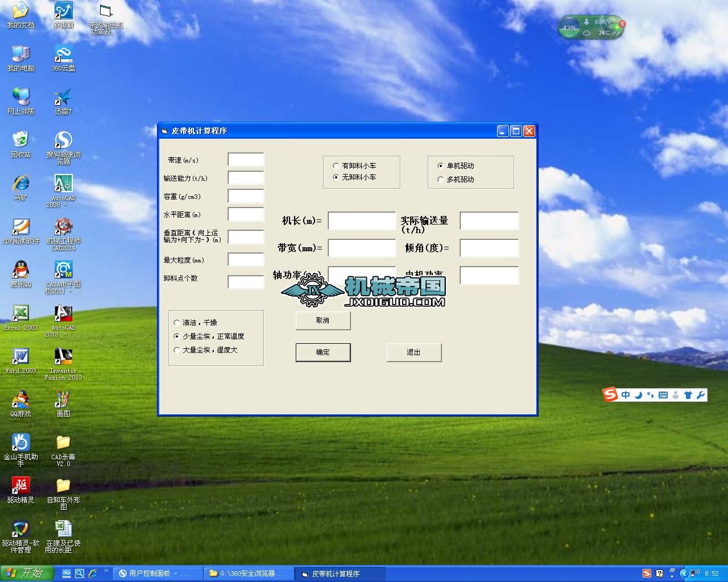Click the Sogou IME keyboard icon
The height and width of the screenshot is (582, 728).
coord(663,395)
